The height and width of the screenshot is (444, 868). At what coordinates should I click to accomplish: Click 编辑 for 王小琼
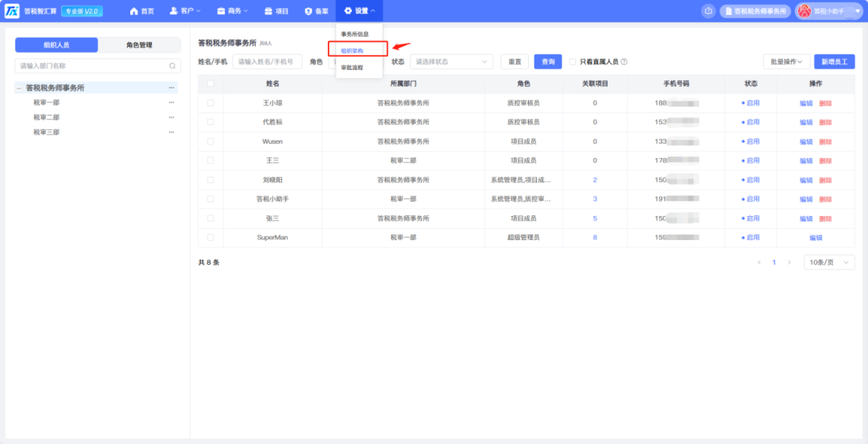(x=806, y=104)
